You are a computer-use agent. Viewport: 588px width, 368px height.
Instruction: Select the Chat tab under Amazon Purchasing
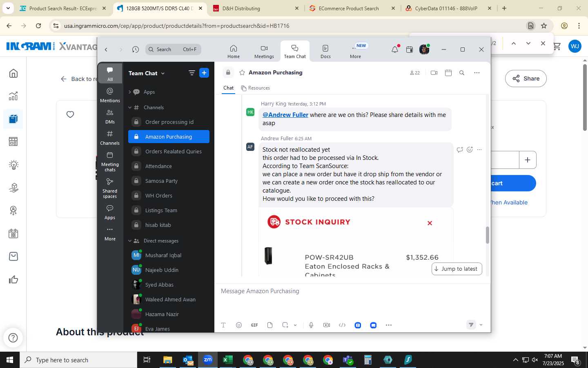pos(229,88)
